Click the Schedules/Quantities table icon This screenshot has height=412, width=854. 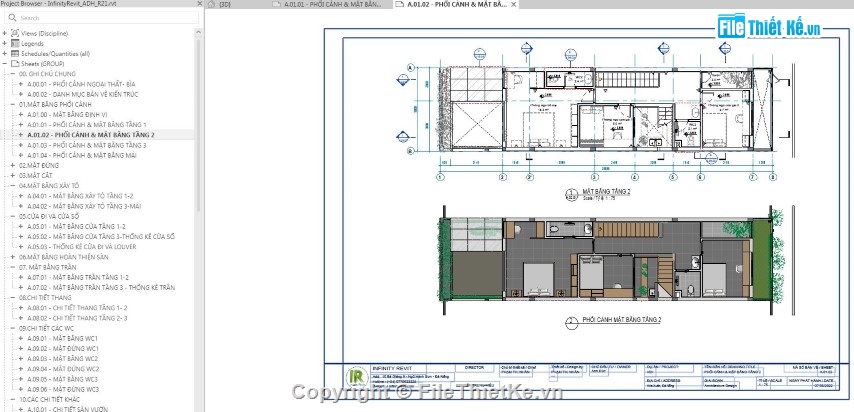pyautogui.click(x=15, y=54)
